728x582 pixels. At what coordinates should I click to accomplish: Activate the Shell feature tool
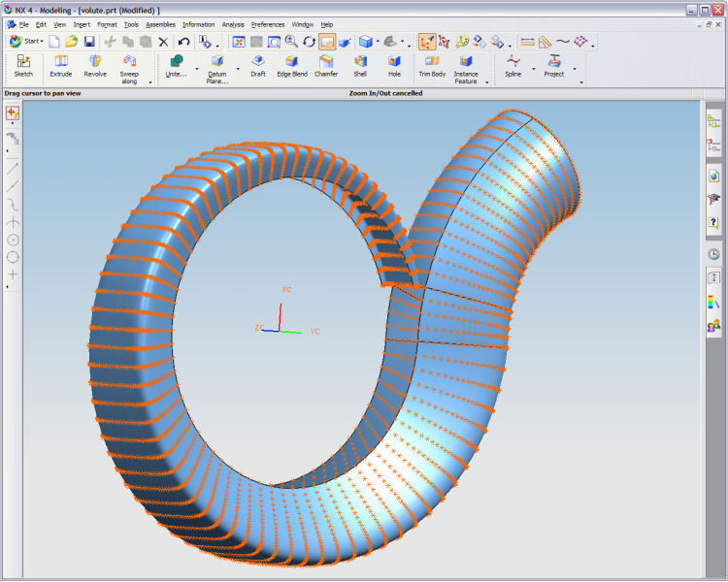[360, 66]
